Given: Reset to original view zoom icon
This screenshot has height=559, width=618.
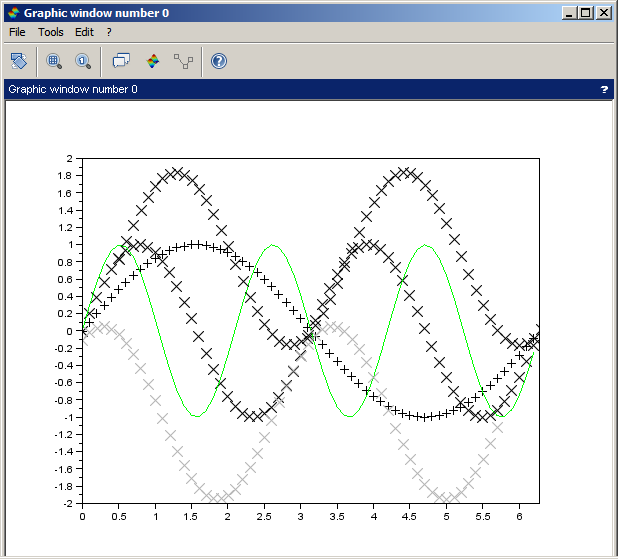Looking at the screenshot, I should pos(82,61).
